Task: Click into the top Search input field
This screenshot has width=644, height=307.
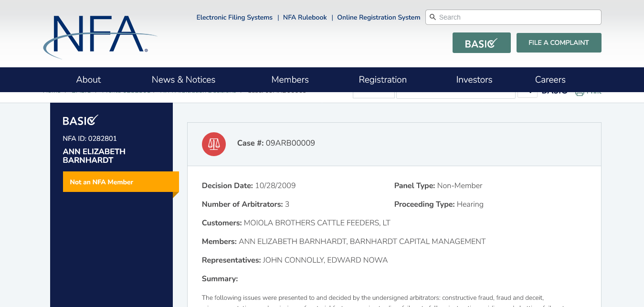Action: [518, 17]
